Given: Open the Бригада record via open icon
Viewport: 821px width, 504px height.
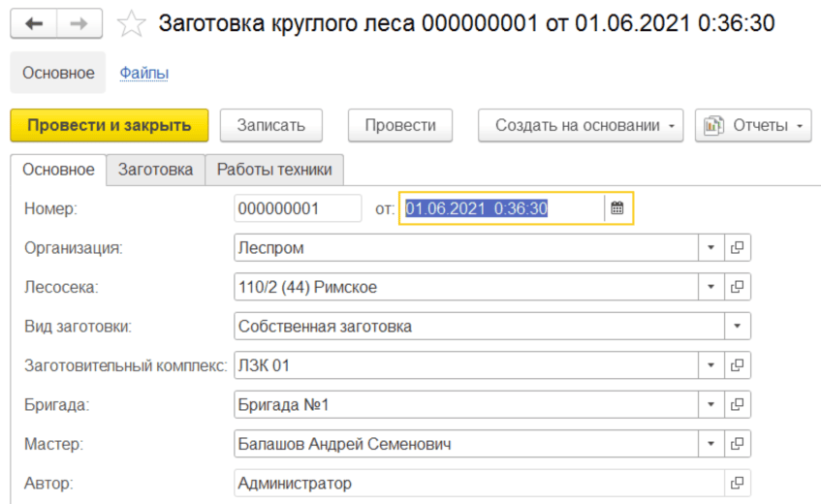Looking at the screenshot, I should [x=738, y=404].
